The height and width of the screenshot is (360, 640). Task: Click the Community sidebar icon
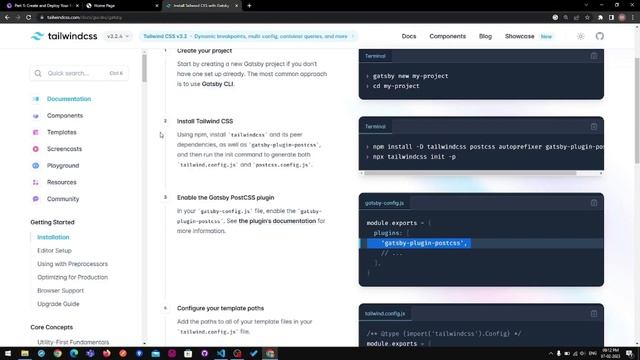[36, 199]
